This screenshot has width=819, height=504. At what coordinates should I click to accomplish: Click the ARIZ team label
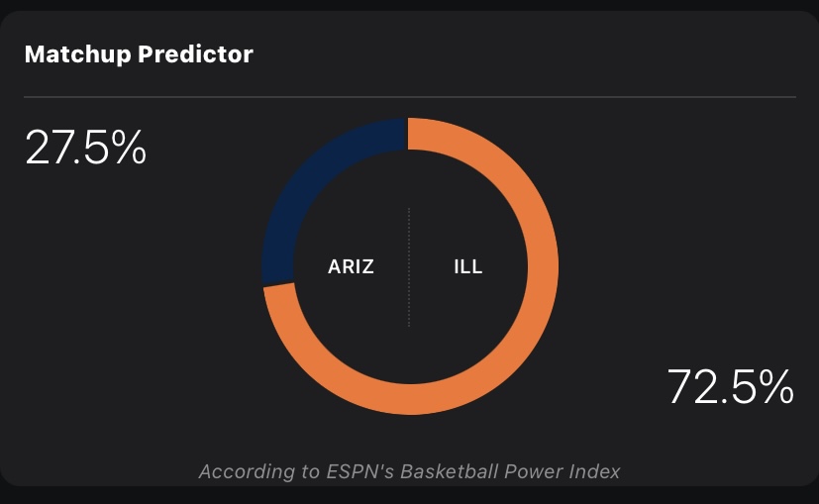tap(351, 266)
